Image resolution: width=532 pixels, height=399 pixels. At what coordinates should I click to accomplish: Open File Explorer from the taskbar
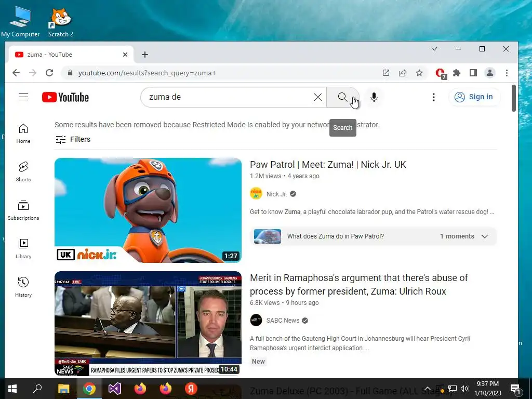click(63, 389)
